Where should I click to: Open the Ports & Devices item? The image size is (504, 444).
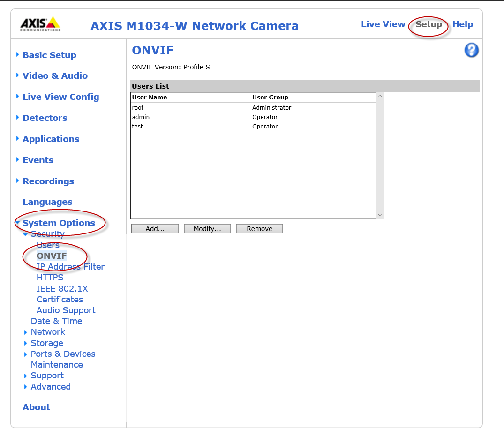pyautogui.click(x=63, y=354)
